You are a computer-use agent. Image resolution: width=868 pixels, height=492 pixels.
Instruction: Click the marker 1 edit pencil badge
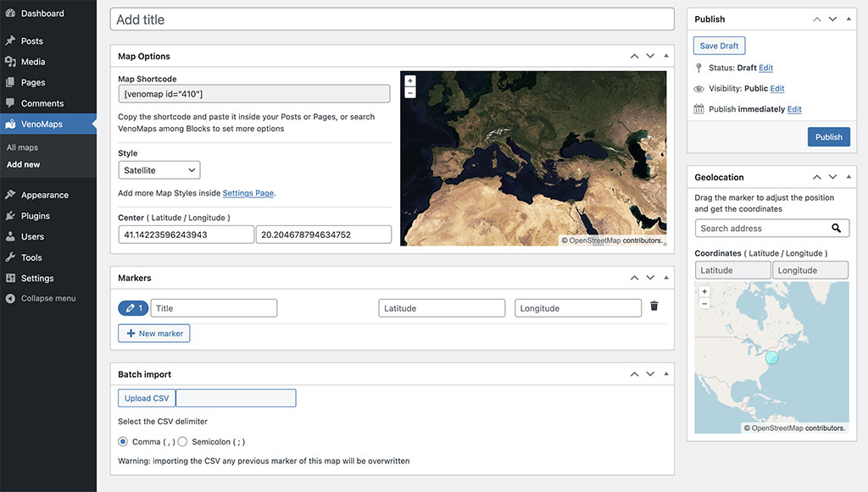(x=133, y=308)
